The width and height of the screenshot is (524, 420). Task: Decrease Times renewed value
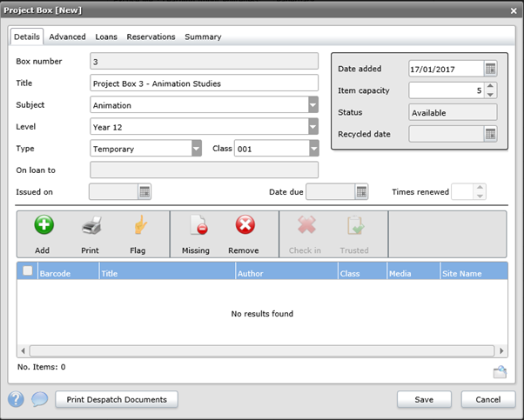point(480,196)
